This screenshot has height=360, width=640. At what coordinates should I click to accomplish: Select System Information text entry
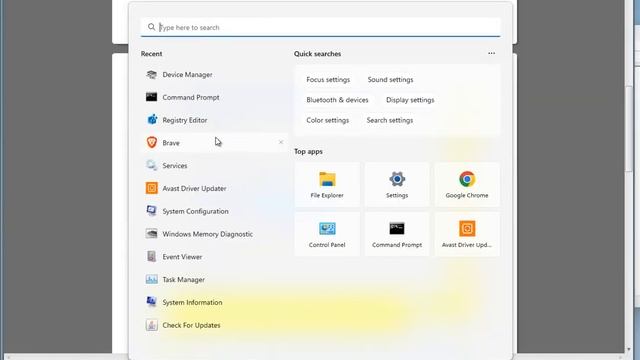point(192,302)
